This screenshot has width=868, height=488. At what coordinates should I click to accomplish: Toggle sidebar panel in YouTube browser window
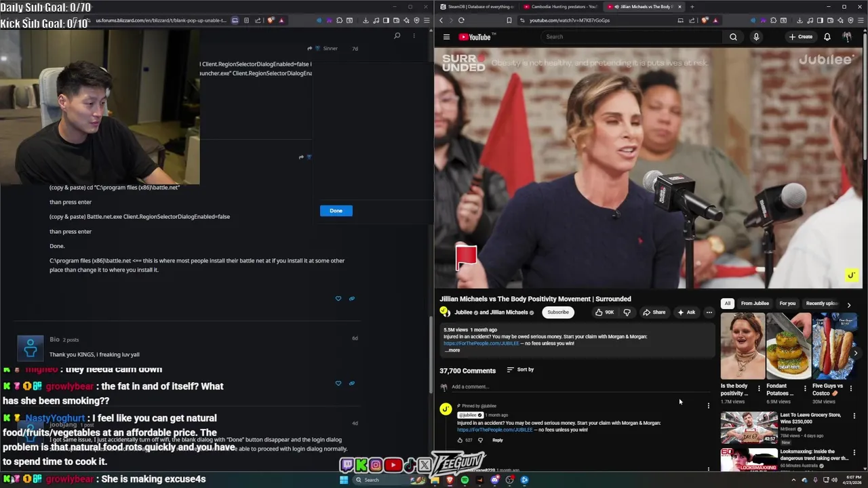point(821,20)
